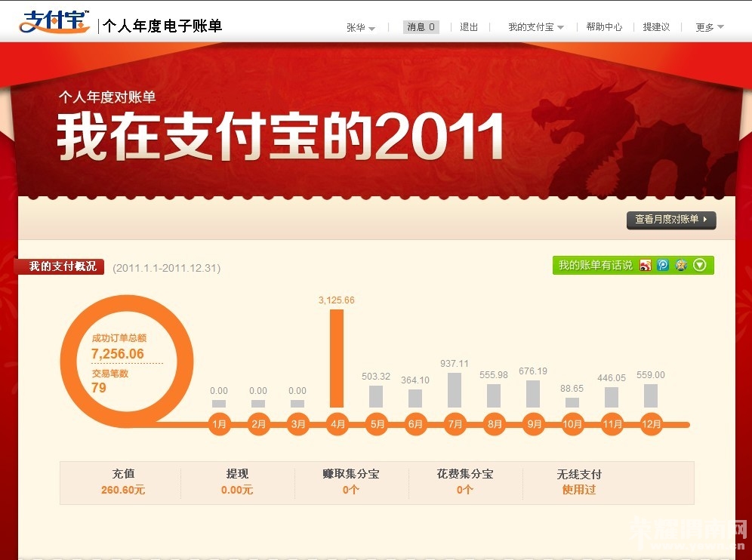This screenshot has height=560, width=752.
Task: Click 无线支付 使用过 status
Action: tap(579, 490)
